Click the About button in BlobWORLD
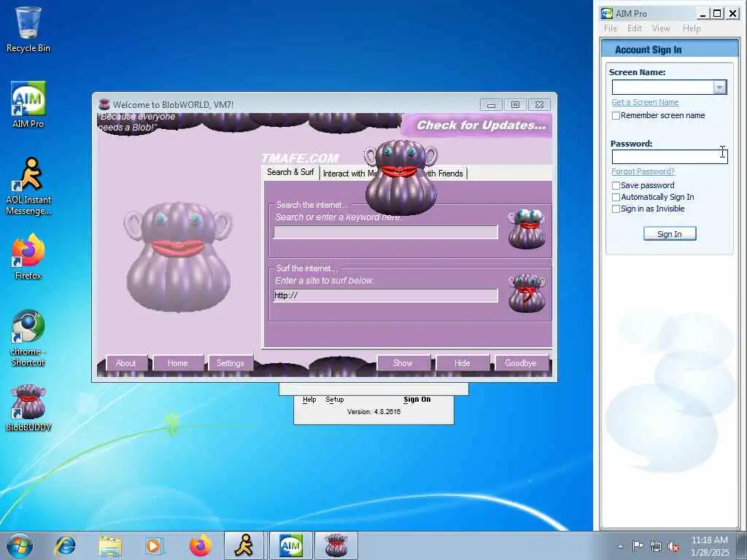Image resolution: width=747 pixels, height=560 pixels. tap(125, 363)
